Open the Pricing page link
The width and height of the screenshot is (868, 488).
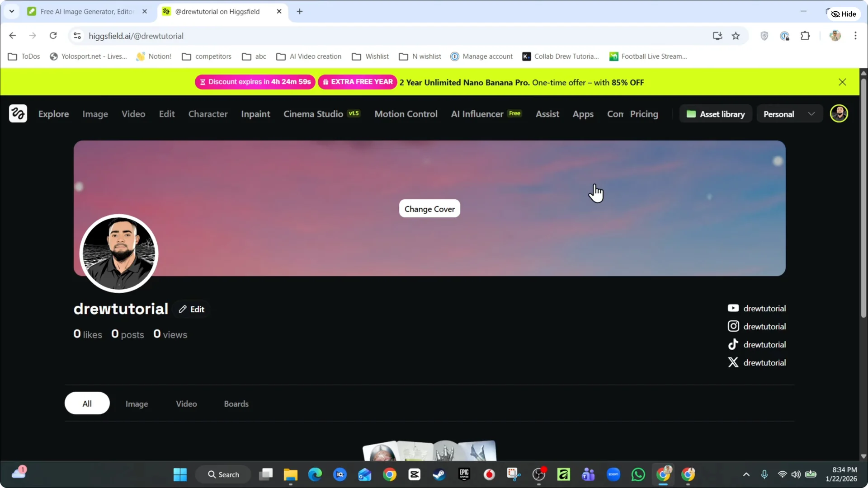coord(644,114)
